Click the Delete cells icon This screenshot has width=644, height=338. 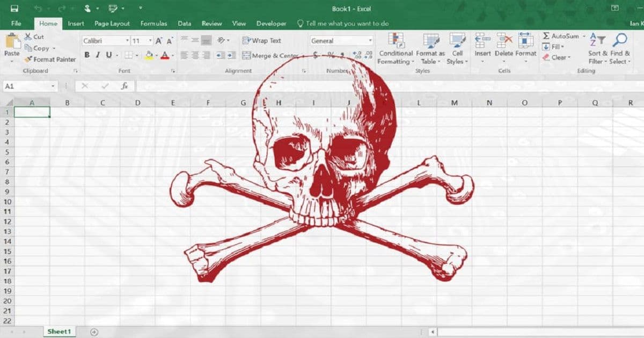[504, 41]
